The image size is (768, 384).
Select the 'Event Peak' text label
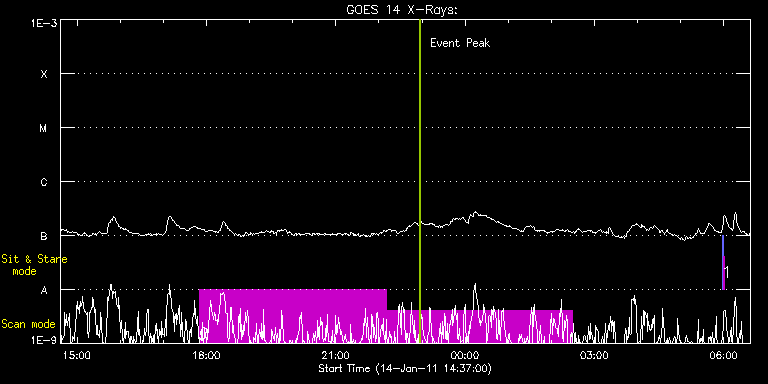(460, 43)
